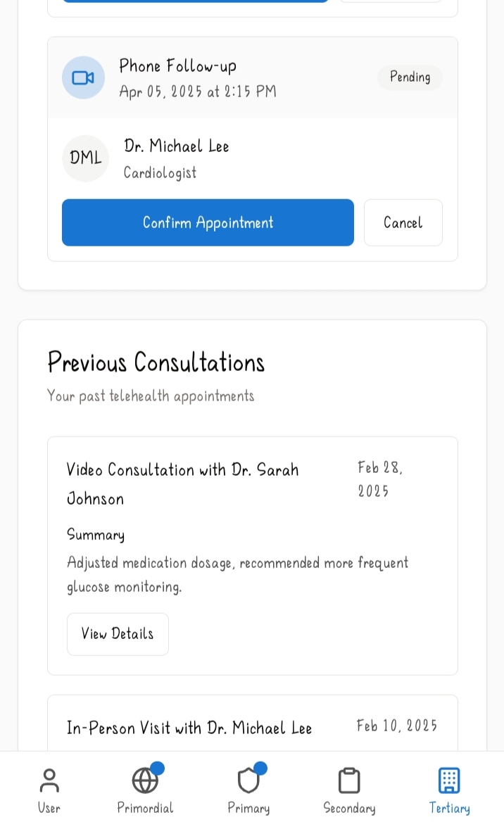This screenshot has width=504, height=822.
Task: Click the DML doctor avatar
Action: [85, 158]
